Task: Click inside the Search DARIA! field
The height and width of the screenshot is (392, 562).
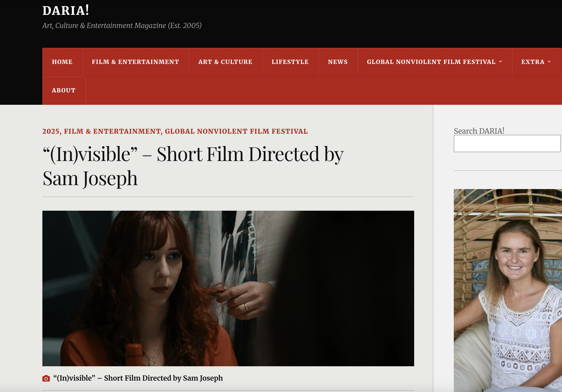Action: [507, 143]
